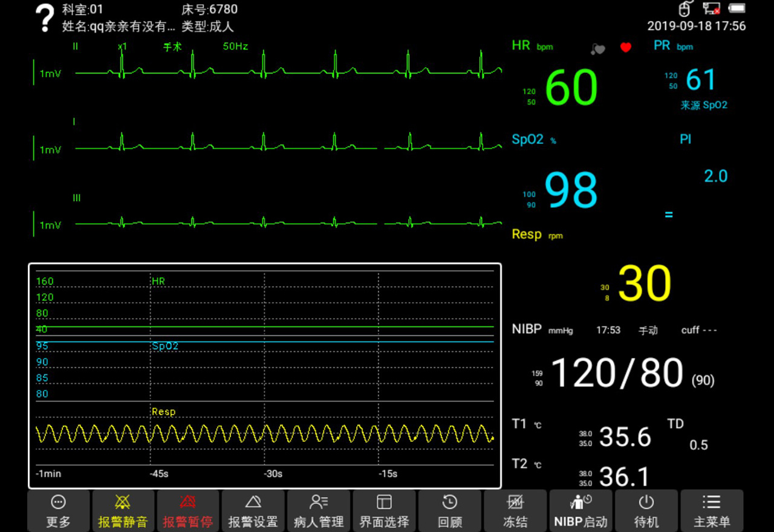The image size is (774, 532).
Task: Open 病人管理 patient management
Action: (319, 511)
